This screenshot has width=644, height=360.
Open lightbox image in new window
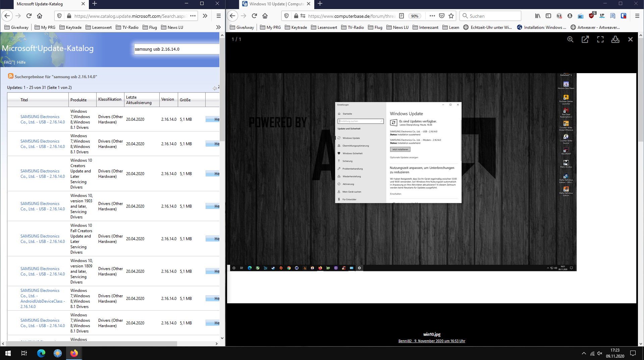pos(585,39)
